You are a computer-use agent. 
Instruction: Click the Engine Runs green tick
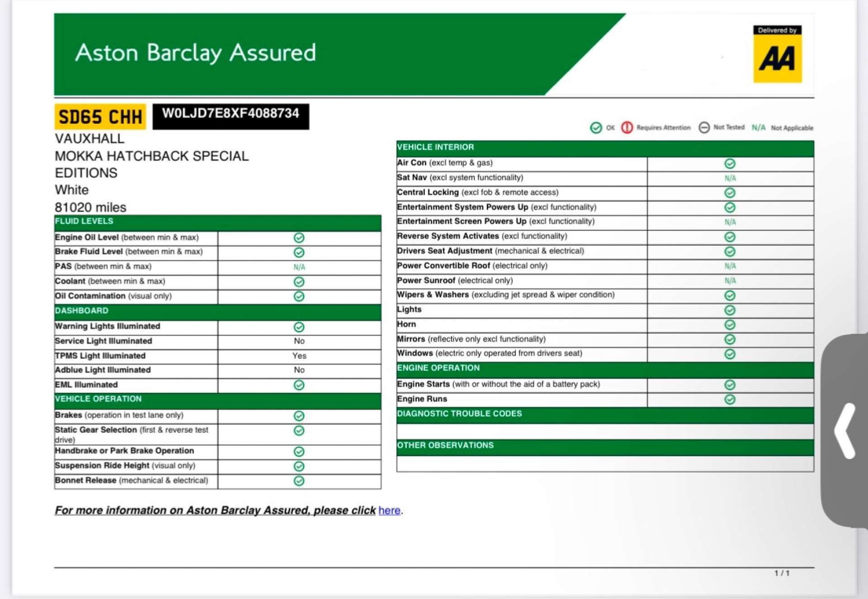730,399
